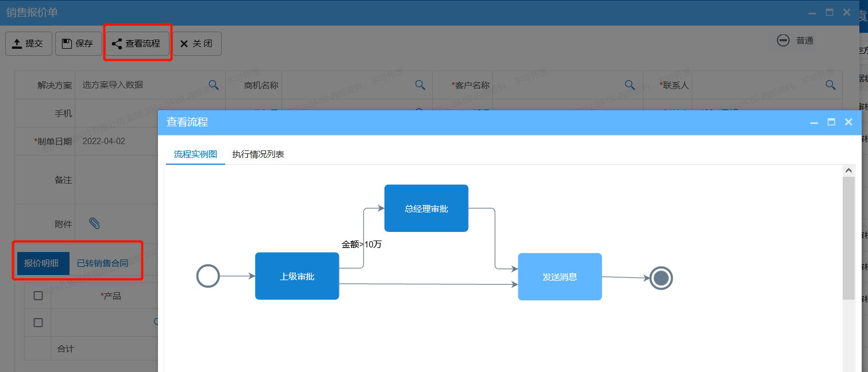Open the 解决方案 lookup magnifier
The image size is (868, 372).
pos(214,84)
